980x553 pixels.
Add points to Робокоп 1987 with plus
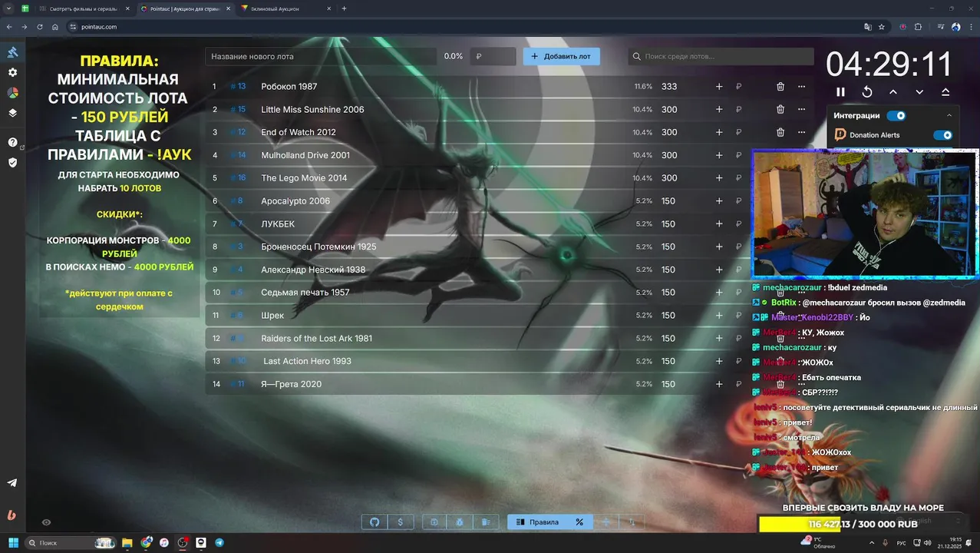(719, 87)
